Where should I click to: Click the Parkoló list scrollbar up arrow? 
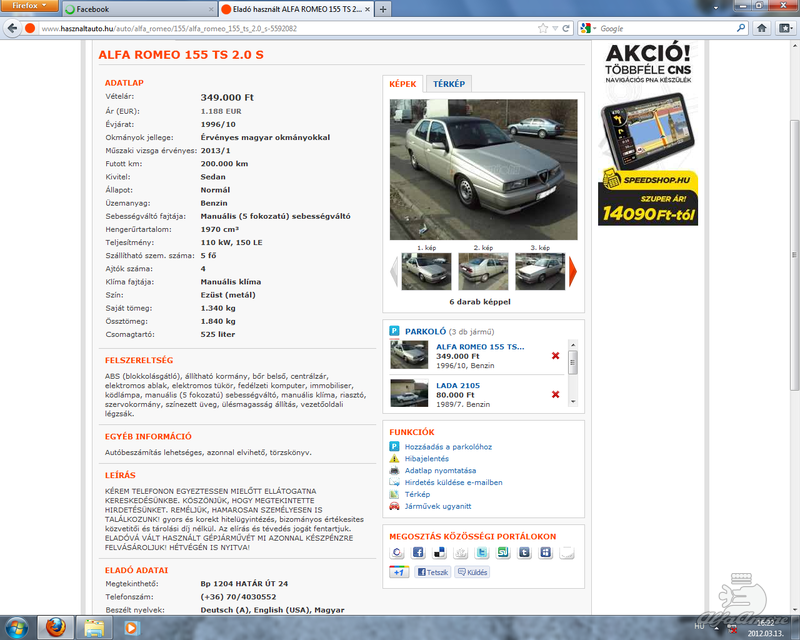[573, 345]
